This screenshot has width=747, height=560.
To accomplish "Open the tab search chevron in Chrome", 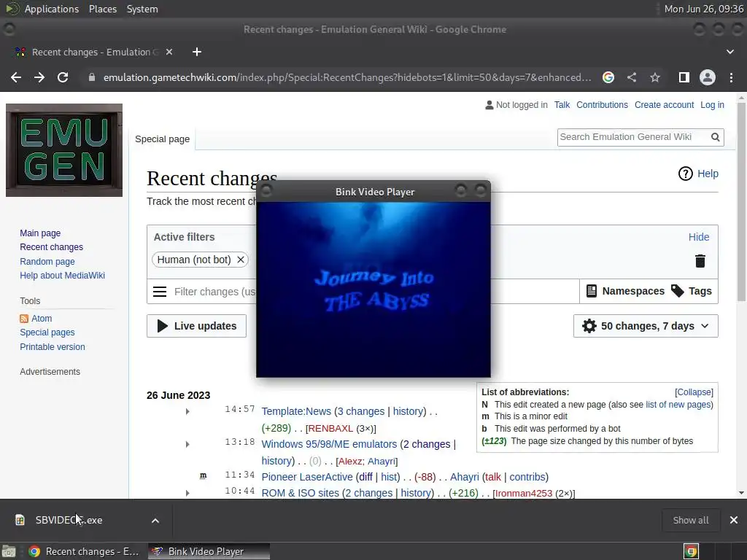I will (729, 52).
